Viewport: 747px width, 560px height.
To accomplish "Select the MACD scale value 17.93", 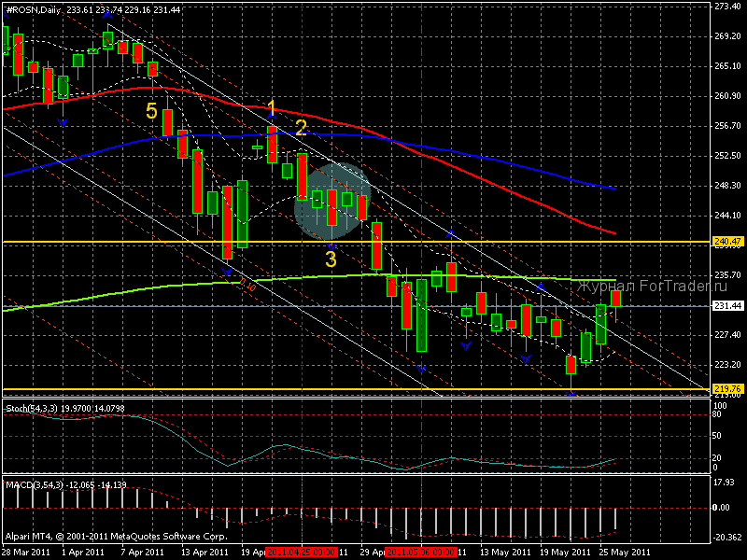I will coord(725,483).
